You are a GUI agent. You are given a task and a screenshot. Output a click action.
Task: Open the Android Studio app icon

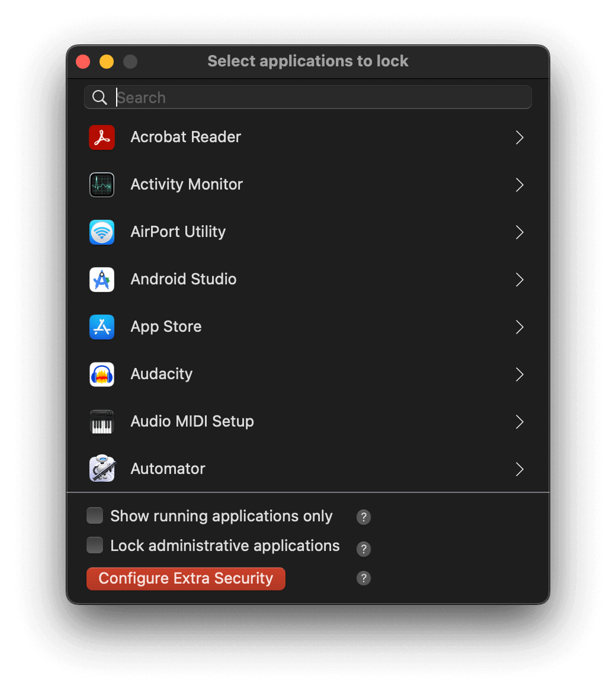pos(102,279)
